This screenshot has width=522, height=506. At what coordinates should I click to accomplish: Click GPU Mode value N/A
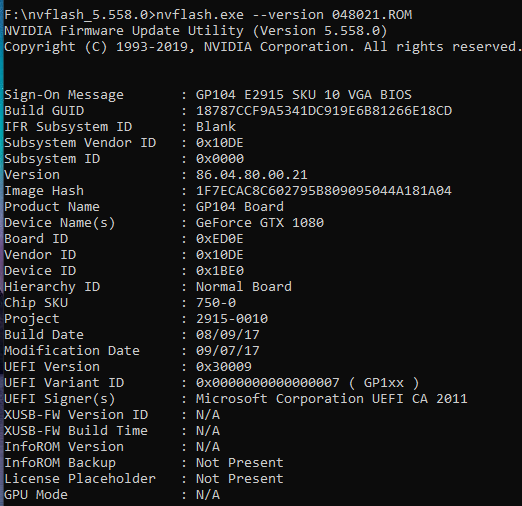tap(208, 495)
